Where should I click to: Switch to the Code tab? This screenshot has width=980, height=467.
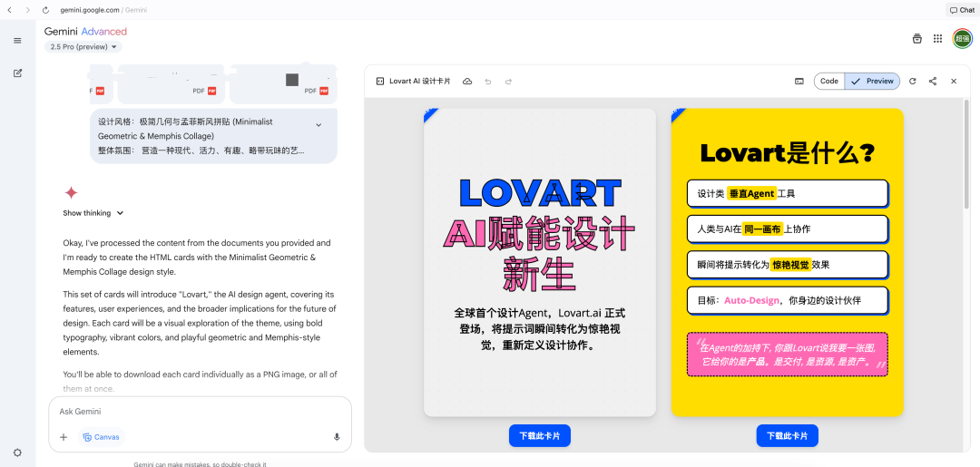[x=829, y=82]
